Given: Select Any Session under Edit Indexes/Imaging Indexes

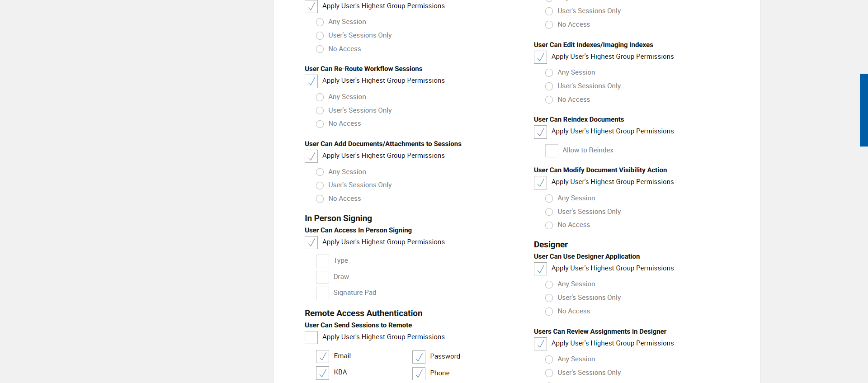Looking at the screenshot, I should (x=549, y=73).
